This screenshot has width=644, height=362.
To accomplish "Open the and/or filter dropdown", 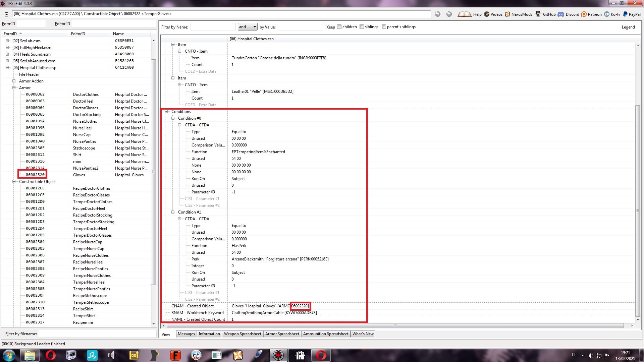I will [248, 27].
